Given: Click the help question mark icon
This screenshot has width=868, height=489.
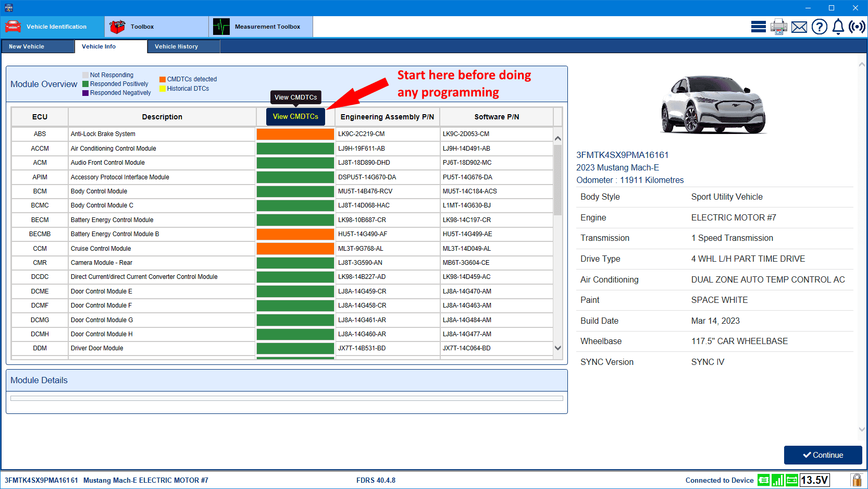Looking at the screenshot, I should pyautogui.click(x=819, y=26).
